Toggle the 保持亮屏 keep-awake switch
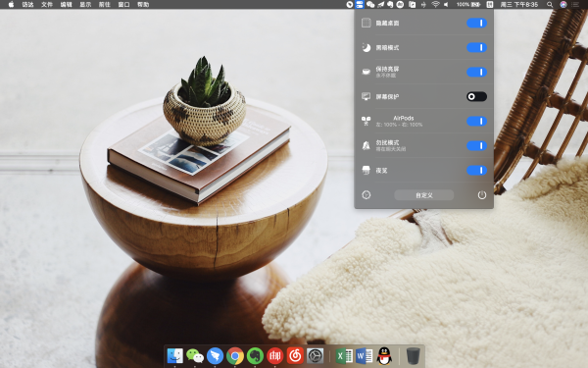This screenshot has width=588, height=368. point(476,72)
